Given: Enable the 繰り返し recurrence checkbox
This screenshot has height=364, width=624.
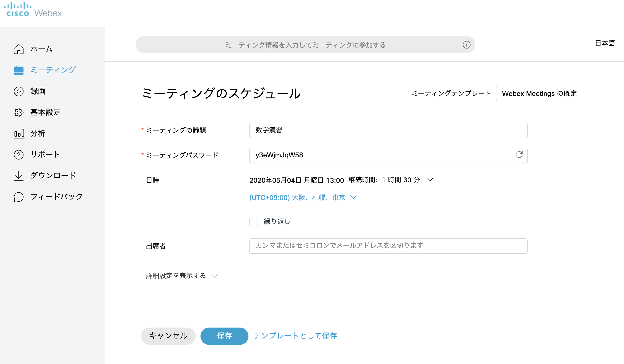Looking at the screenshot, I should (x=253, y=222).
